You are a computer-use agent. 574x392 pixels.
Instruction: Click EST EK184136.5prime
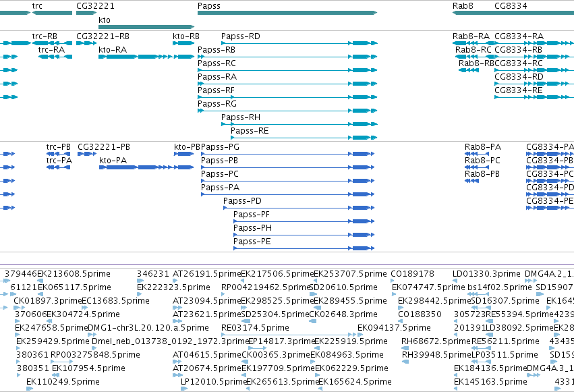[457, 375]
